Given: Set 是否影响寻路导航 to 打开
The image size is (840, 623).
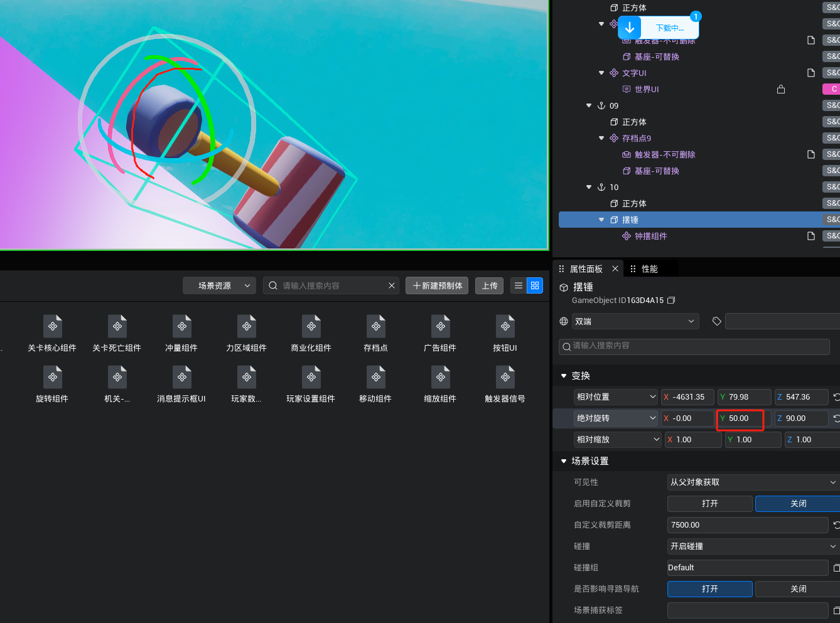Looking at the screenshot, I should click(710, 589).
